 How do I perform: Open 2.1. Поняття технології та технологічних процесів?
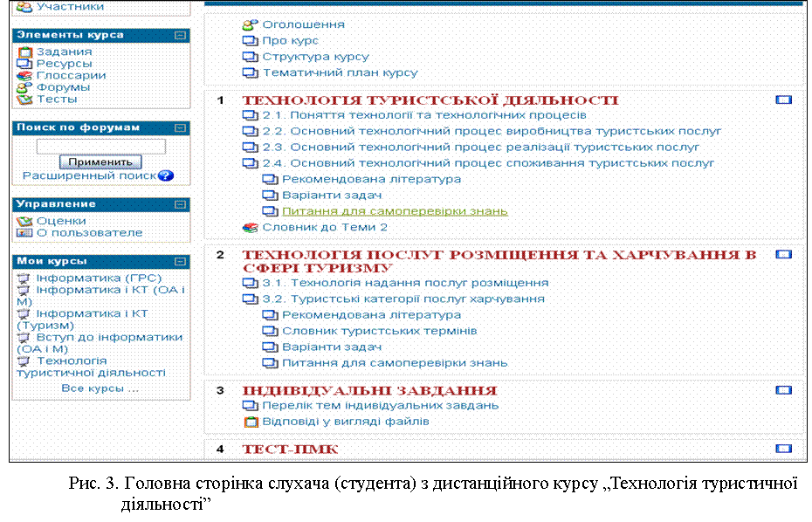click(424, 115)
